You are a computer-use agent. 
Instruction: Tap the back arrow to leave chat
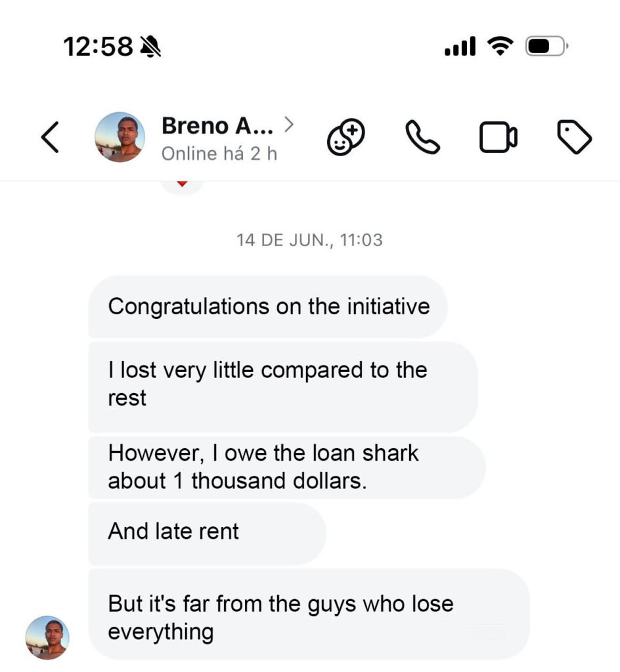[x=51, y=138]
